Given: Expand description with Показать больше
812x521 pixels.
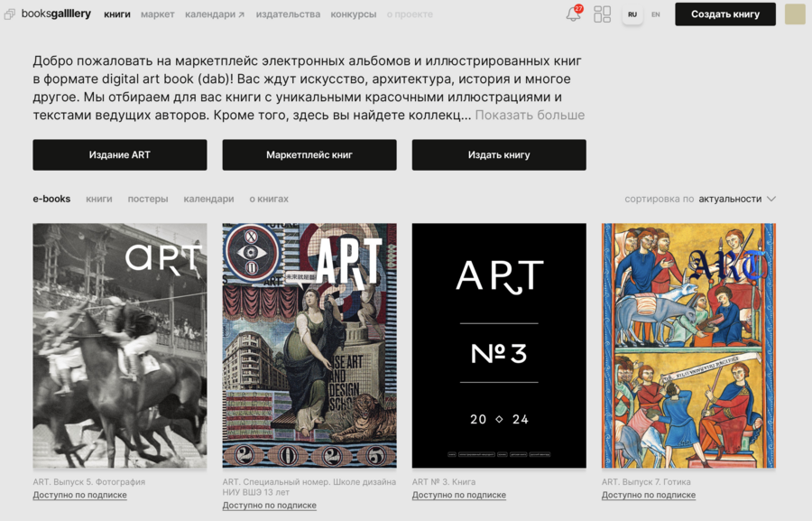Looking at the screenshot, I should tap(530, 115).
